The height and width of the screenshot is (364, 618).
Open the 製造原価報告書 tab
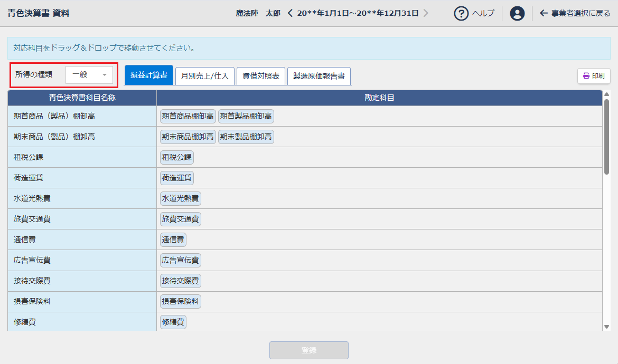pos(319,75)
